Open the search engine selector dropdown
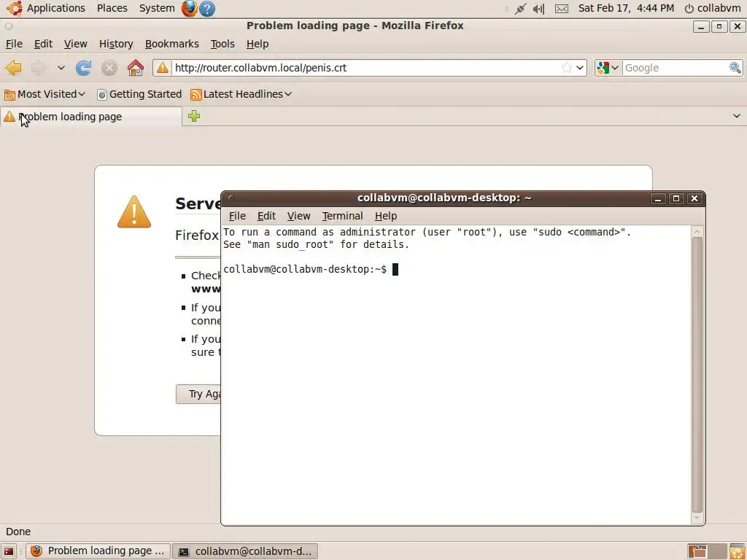The image size is (747, 560). pyautogui.click(x=608, y=68)
